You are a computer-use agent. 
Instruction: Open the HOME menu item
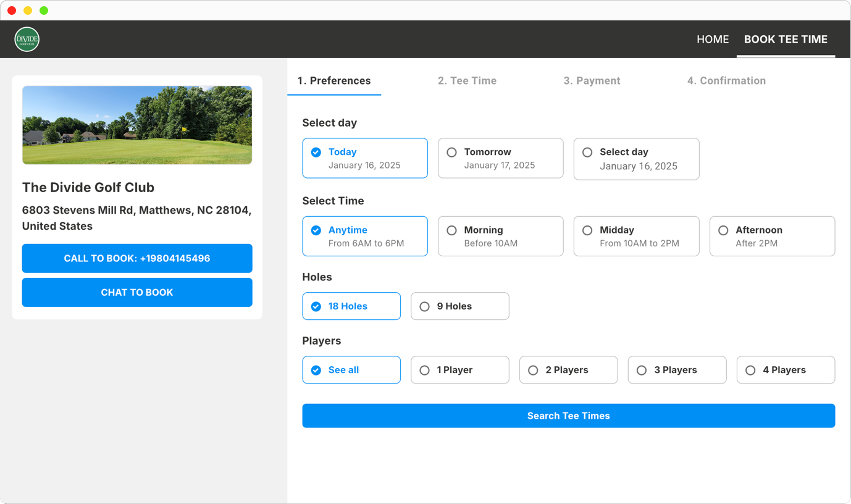tap(713, 40)
